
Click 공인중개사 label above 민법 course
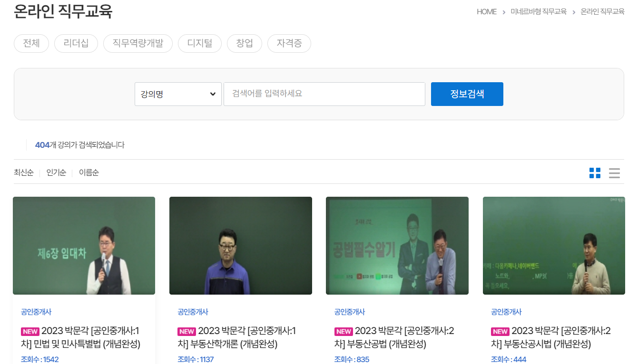click(x=36, y=312)
